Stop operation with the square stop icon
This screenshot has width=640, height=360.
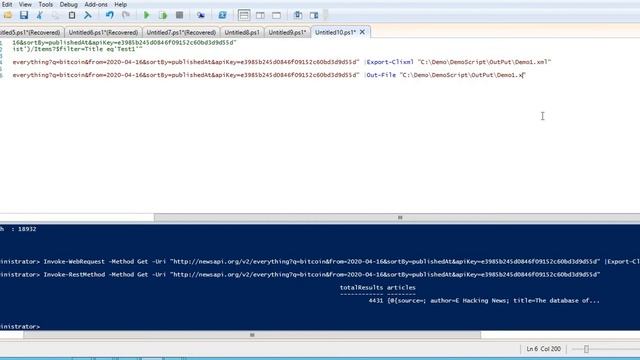click(179, 16)
